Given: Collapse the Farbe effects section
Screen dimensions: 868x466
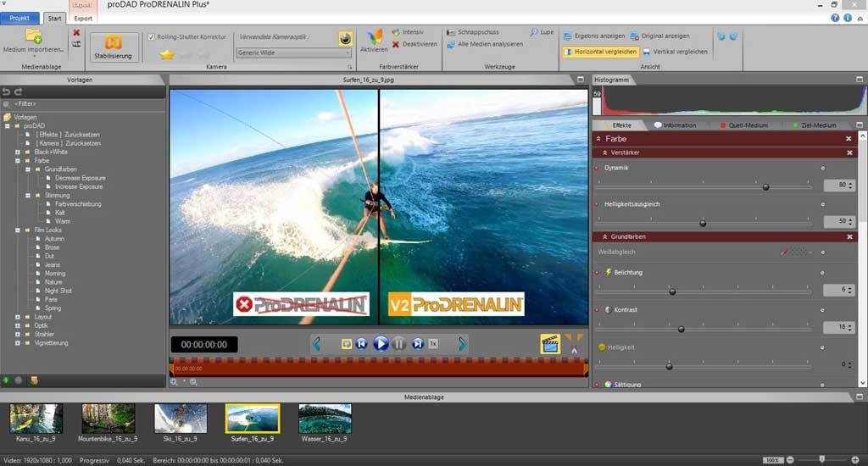Looking at the screenshot, I should point(598,139).
